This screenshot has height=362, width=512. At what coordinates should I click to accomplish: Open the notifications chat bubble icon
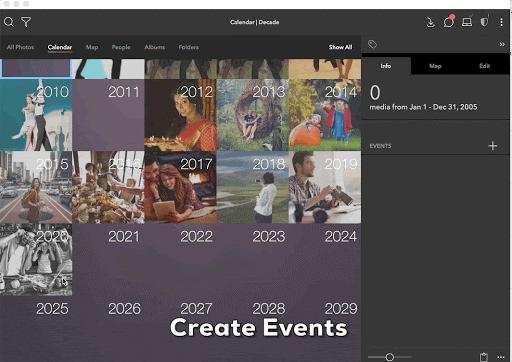click(448, 22)
